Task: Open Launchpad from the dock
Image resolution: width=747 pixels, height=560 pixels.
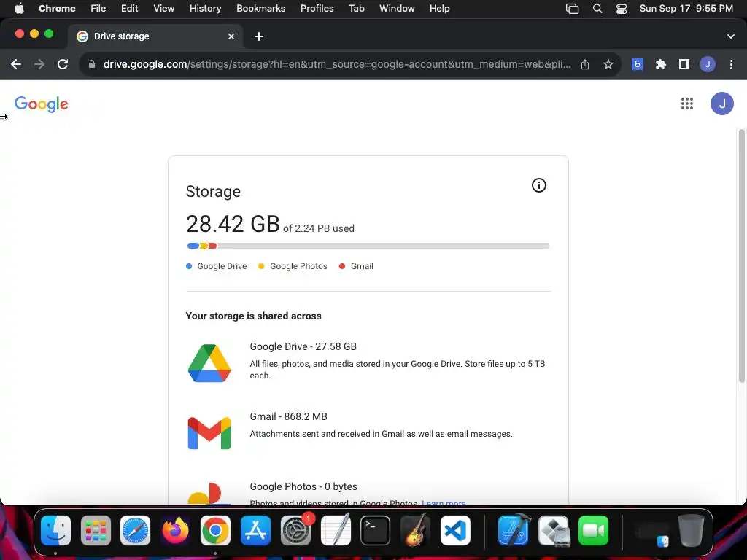Action: 96,530
